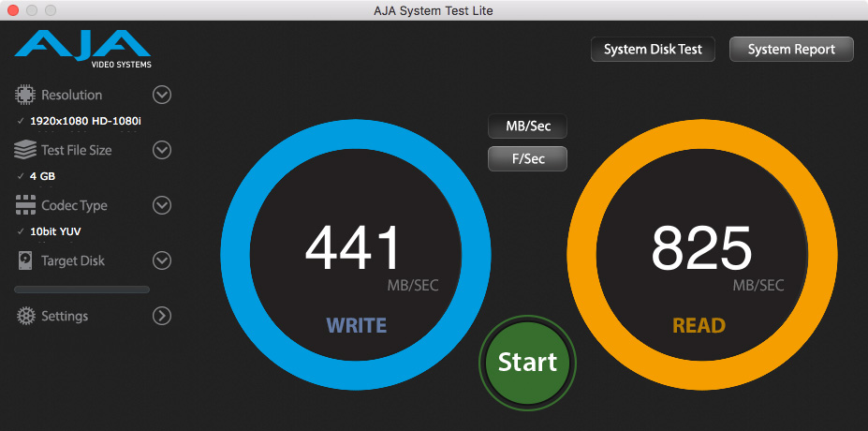Open the System Disk Test view
Screen dimensions: 868x431
(653, 50)
